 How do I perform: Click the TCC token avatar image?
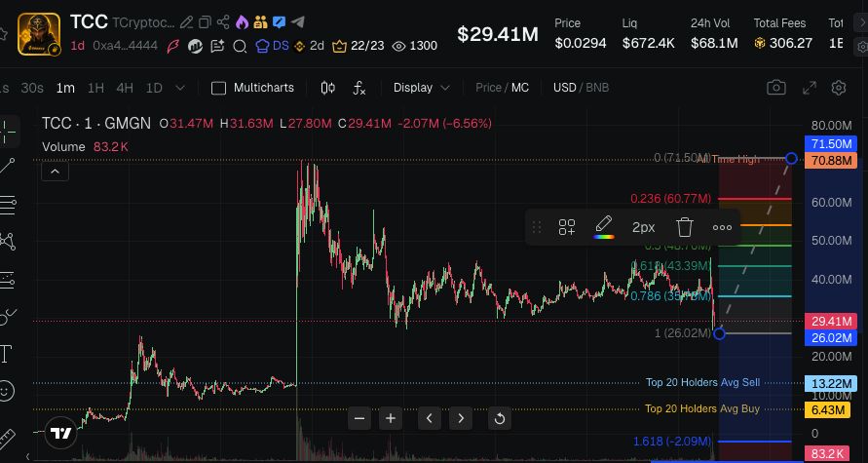pyautogui.click(x=39, y=34)
